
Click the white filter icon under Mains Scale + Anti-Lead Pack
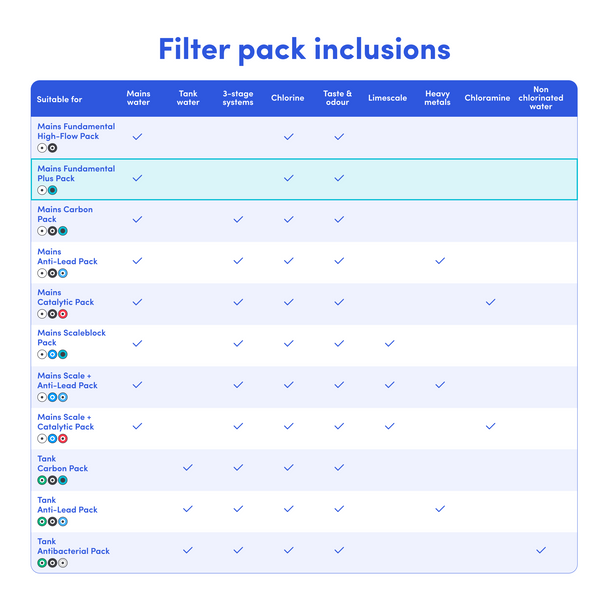(42, 397)
